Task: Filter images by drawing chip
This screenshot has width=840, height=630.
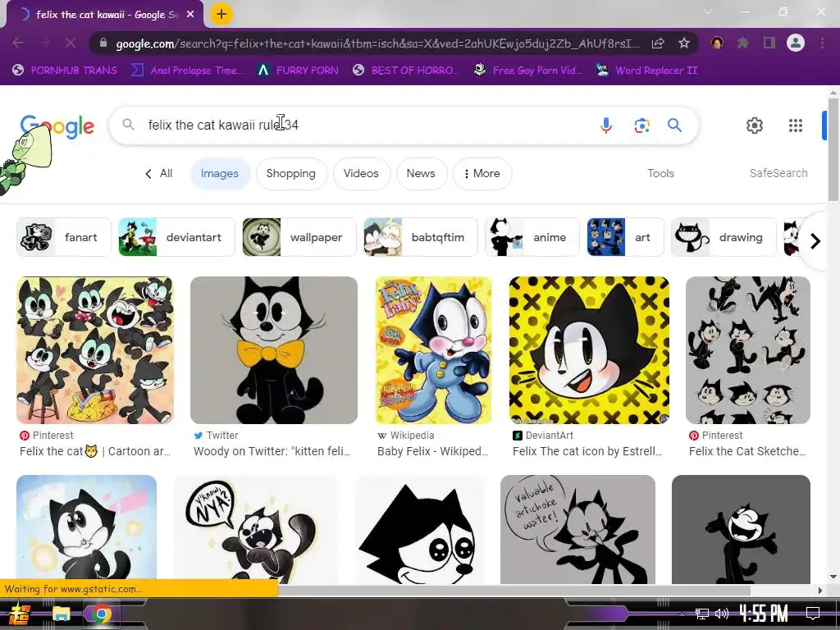Action: pos(724,237)
